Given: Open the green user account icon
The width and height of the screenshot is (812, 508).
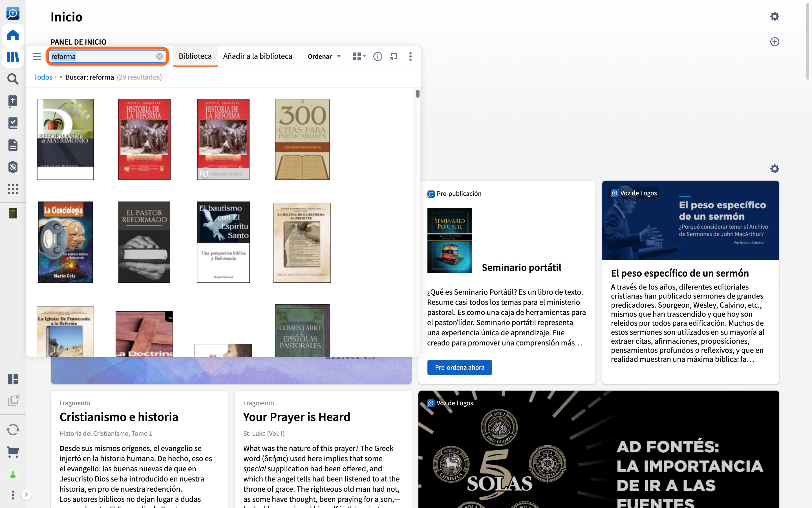Looking at the screenshot, I should 13,474.
